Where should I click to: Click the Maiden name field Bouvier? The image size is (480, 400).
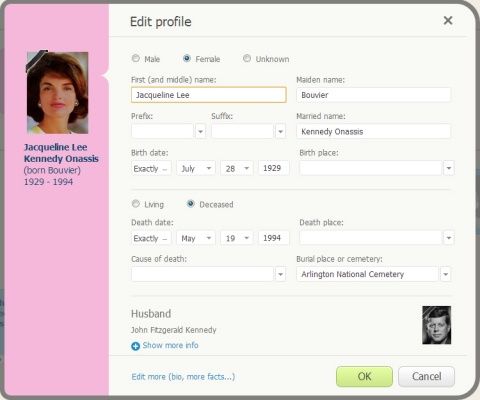click(x=374, y=95)
